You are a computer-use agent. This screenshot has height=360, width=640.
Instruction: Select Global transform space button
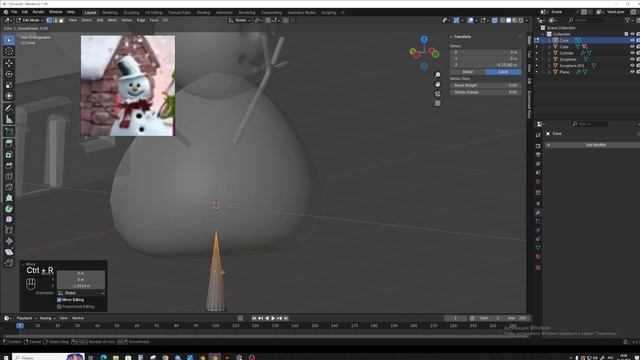point(468,72)
